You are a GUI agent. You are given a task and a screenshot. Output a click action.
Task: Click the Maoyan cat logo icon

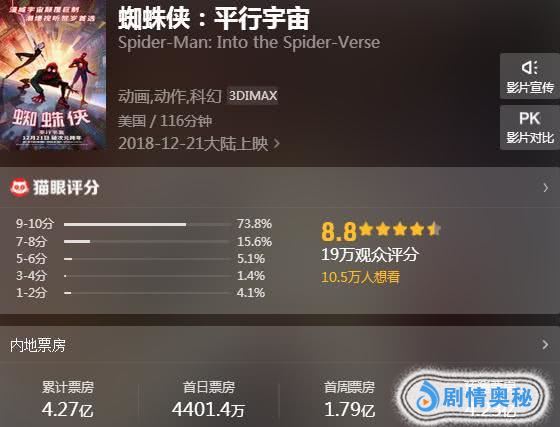coord(19,187)
